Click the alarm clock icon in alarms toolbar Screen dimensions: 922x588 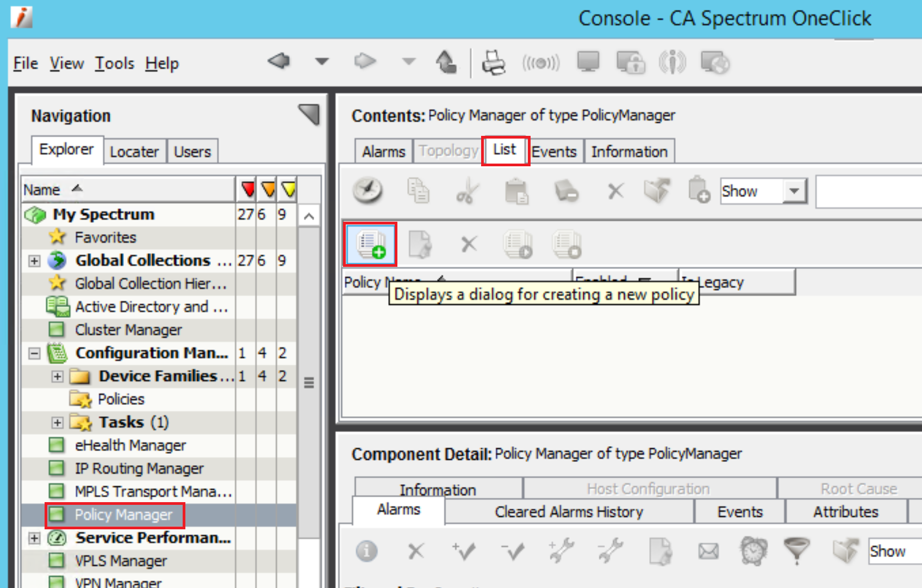753,551
